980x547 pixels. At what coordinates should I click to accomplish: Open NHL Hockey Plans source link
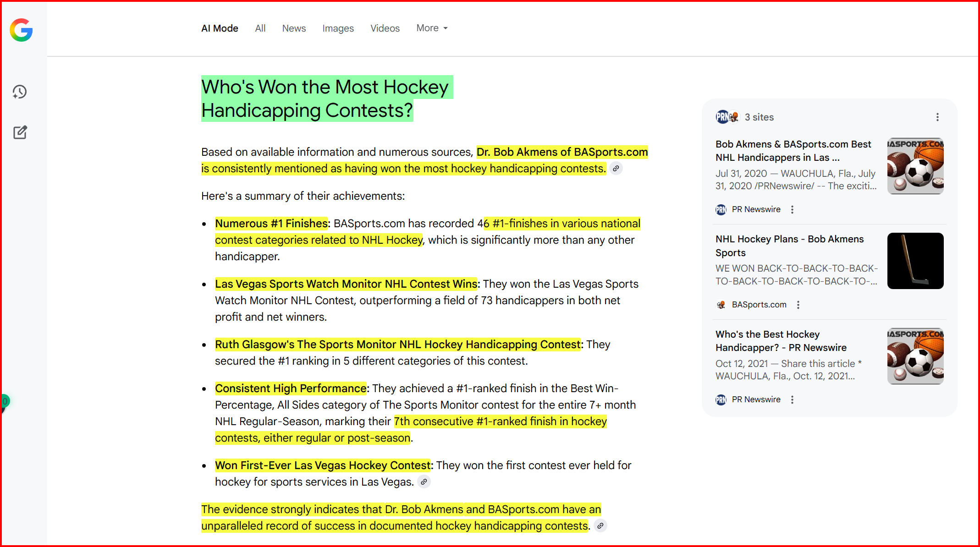(x=789, y=246)
